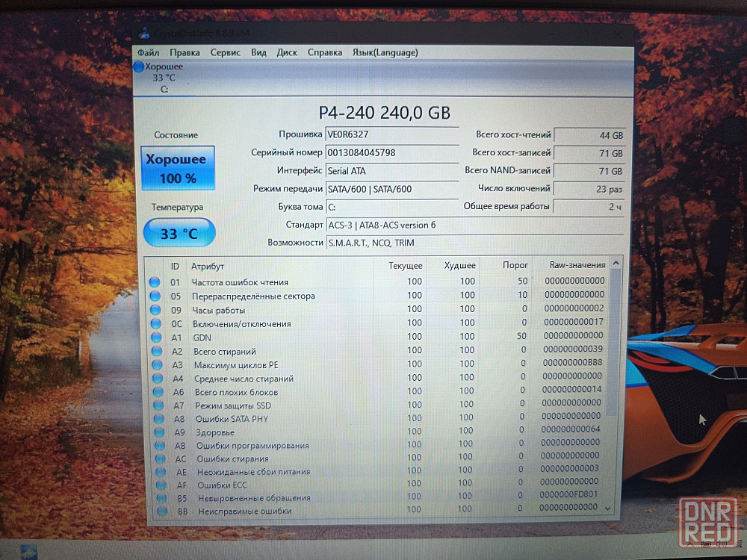
Task: Click the status icon for Неисправимые ошибки
Action: point(161,511)
